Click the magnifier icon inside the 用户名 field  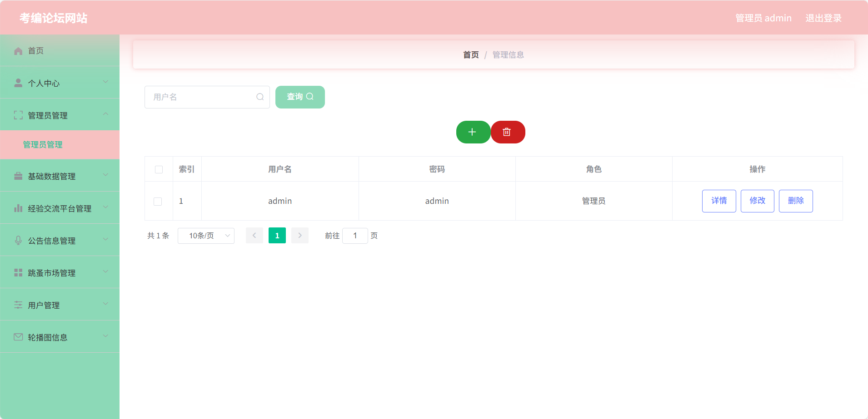(x=260, y=97)
